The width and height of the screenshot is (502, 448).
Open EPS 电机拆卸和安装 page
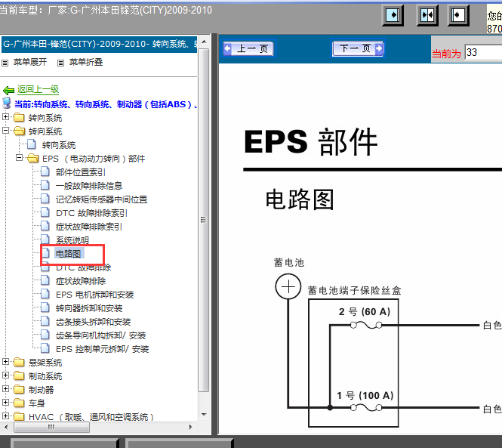(x=94, y=295)
